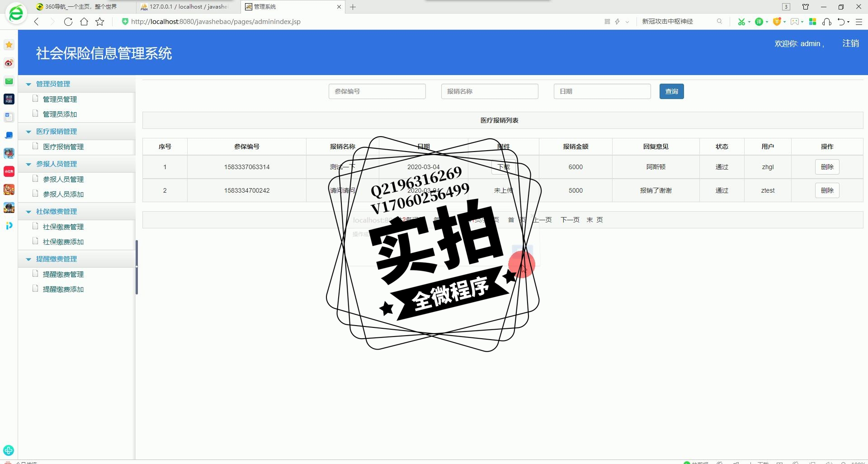The width and height of the screenshot is (868, 464).
Task: Open the document icon in left sidebar
Action: 9,117
